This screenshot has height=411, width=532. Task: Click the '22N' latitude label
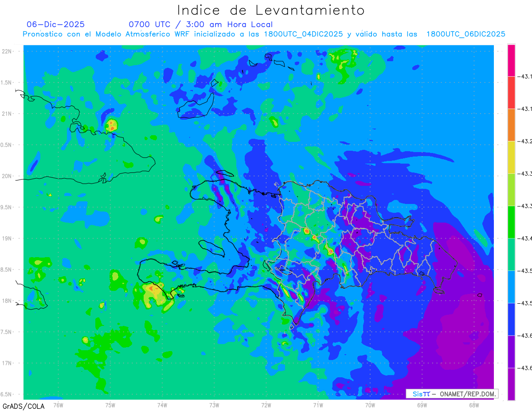tap(8, 51)
